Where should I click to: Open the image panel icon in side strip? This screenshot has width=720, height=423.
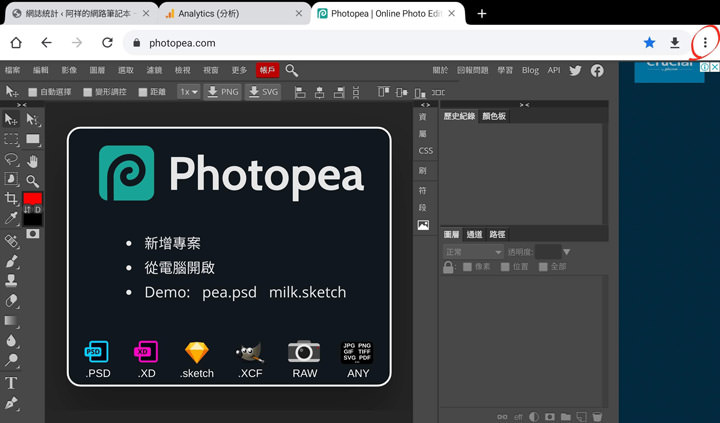[x=423, y=225]
